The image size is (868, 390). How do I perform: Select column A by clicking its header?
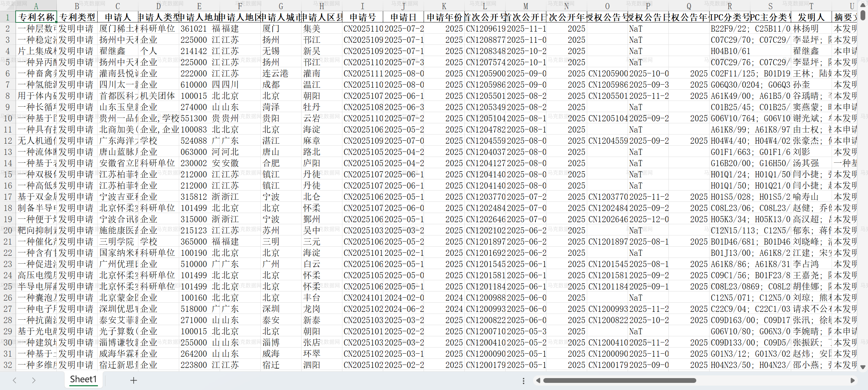point(36,6)
